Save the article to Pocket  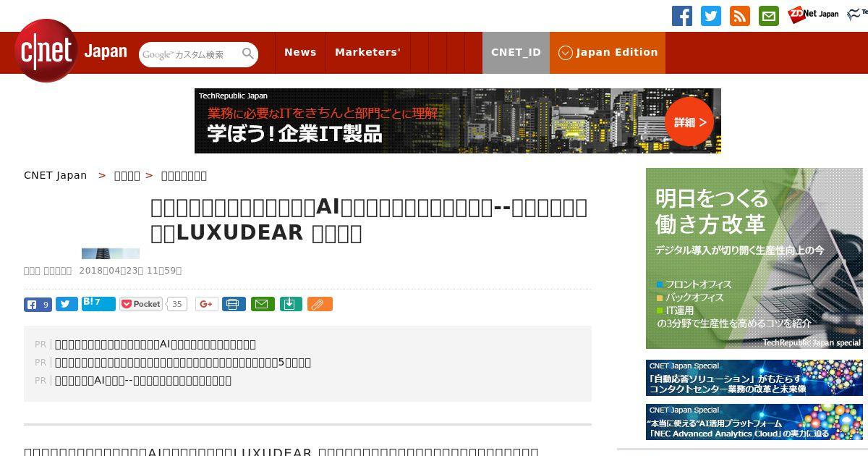(142, 304)
